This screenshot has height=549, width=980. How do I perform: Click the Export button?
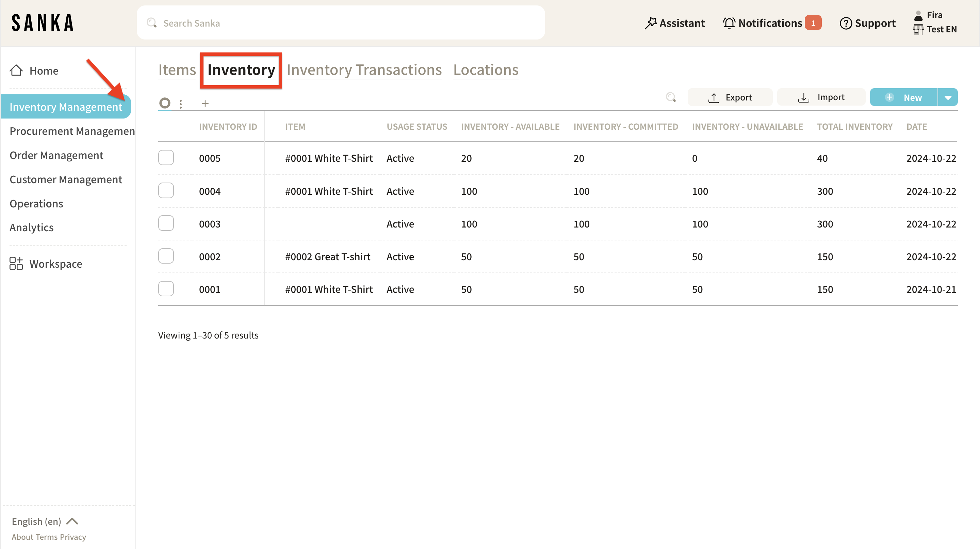730,97
